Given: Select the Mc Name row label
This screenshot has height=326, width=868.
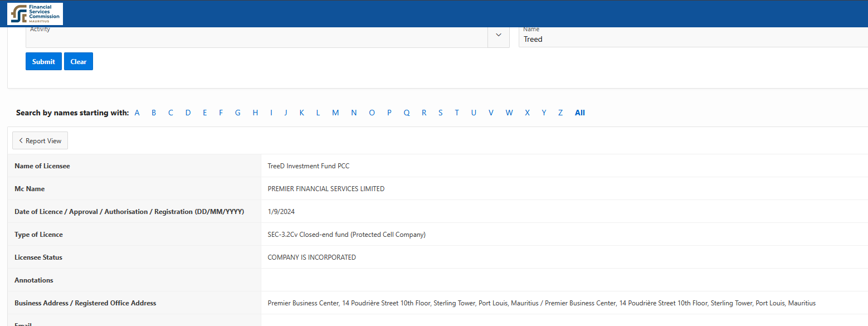Looking at the screenshot, I should coord(30,188).
